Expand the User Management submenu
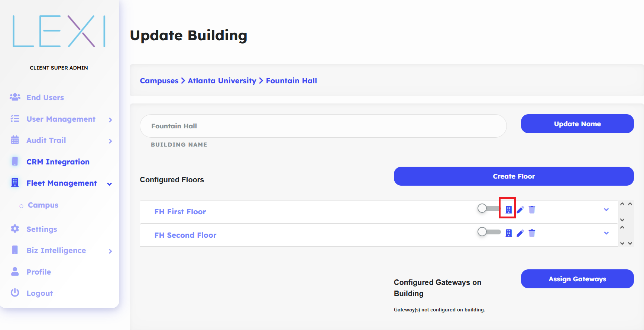The image size is (644, 330). tap(110, 120)
